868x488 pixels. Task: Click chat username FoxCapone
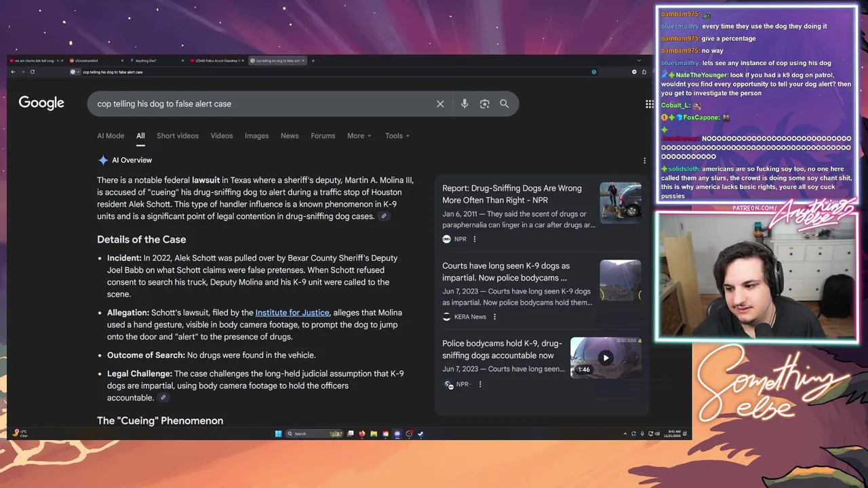(x=701, y=117)
